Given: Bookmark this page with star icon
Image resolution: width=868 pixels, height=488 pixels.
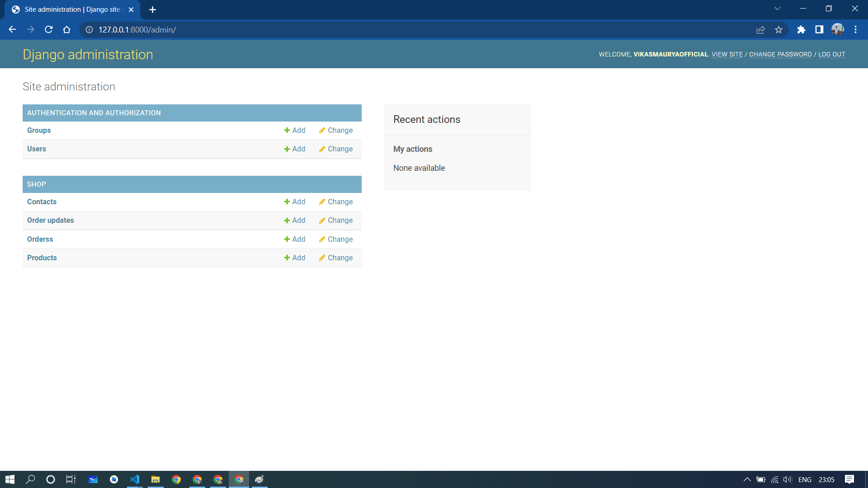Looking at the screenshot, I should tap(778, 30).
